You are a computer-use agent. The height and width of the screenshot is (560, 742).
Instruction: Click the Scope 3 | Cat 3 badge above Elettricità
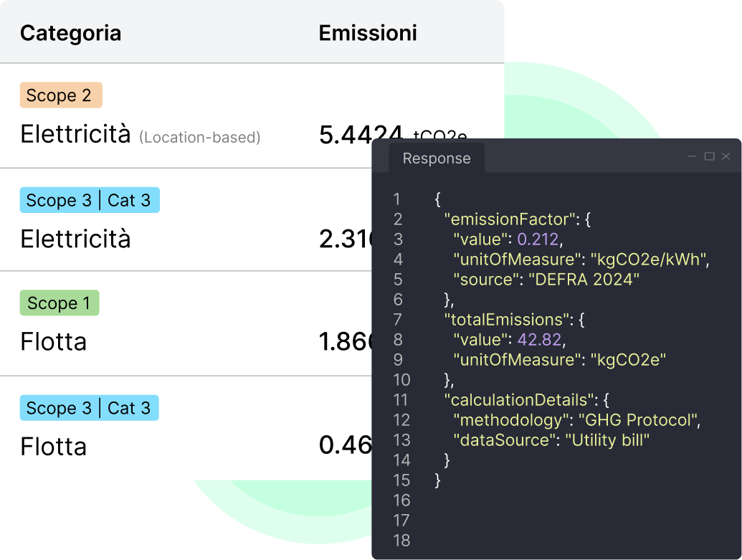tap(90, 200)
